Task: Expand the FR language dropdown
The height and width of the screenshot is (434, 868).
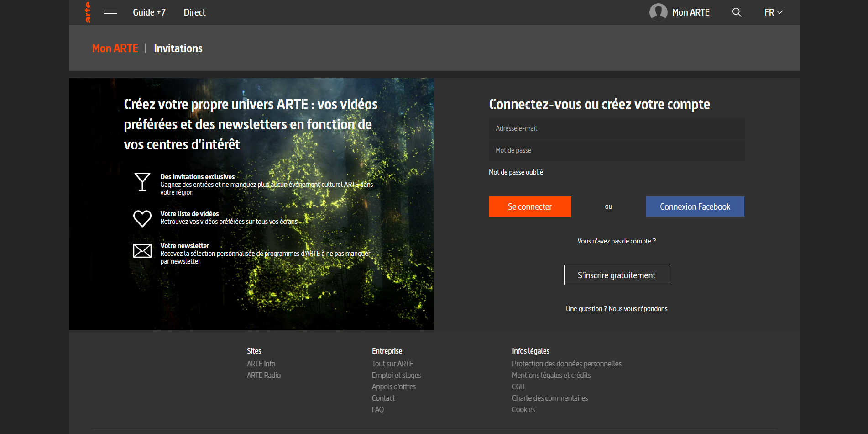Action: [x=774, y=12]
